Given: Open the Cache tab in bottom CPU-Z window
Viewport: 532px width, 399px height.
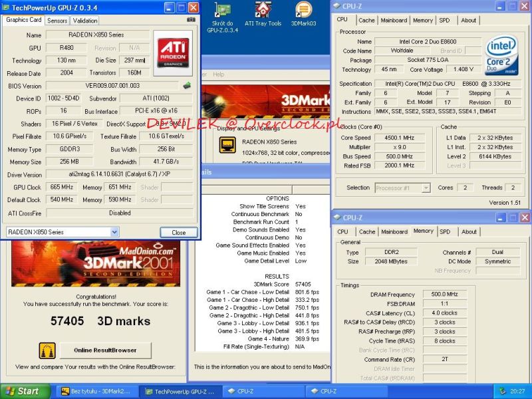Looking at the screenshot, I should (x=367, y=231).
